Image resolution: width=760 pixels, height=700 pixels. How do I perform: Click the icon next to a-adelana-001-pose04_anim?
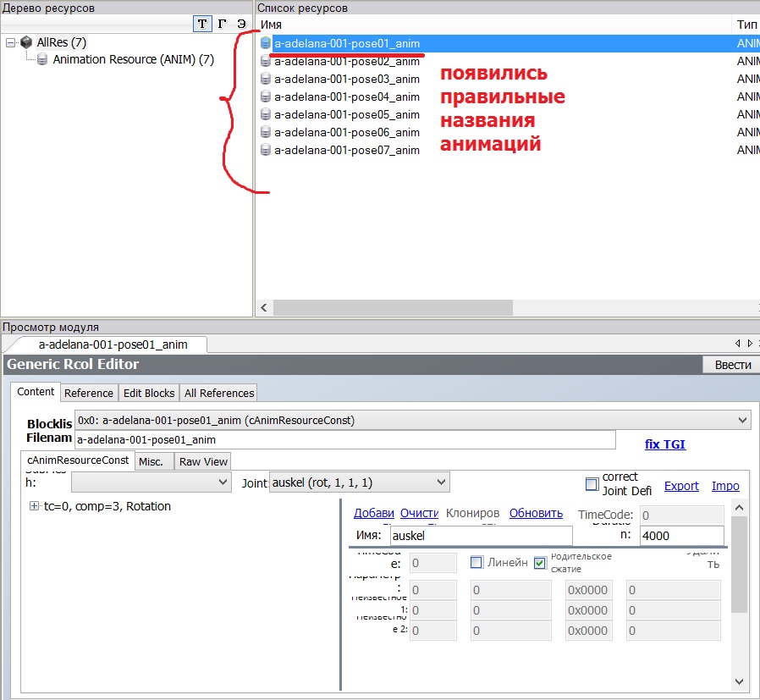pos(266,96)
